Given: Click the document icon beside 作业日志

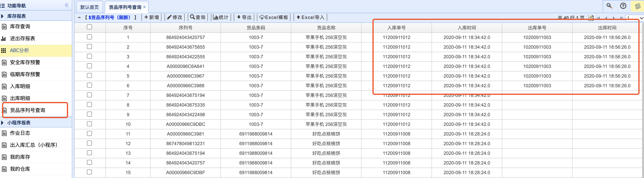Looking at the screenshot, I should tap(4, 133).
